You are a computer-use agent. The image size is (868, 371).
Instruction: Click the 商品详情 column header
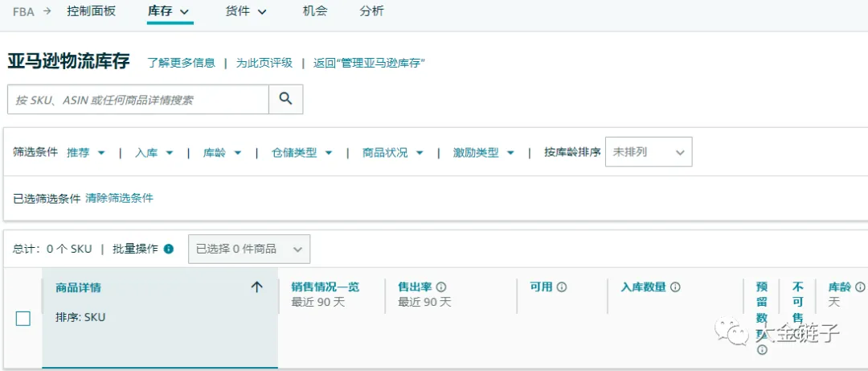[x=78, y=287]
